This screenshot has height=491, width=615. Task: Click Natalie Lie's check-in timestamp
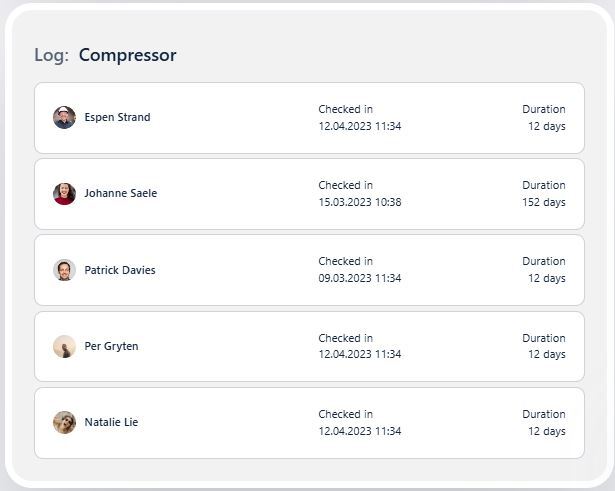[360, 431]
